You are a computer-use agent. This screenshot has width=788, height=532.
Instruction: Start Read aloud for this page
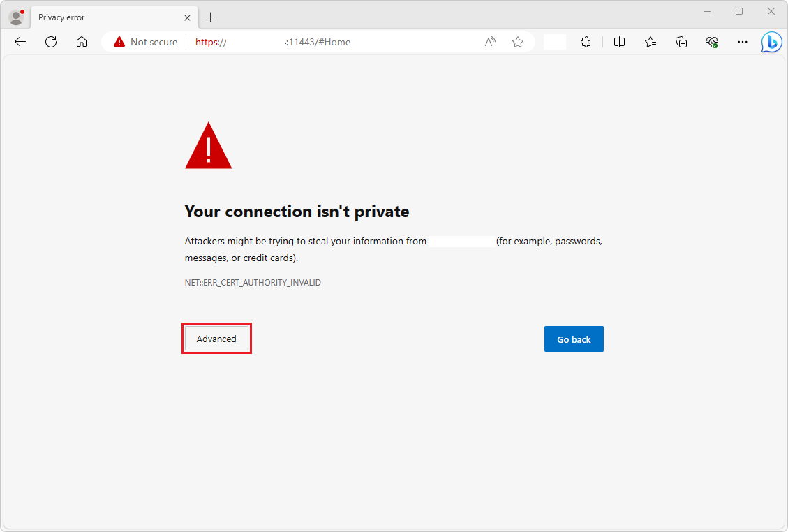490,42
